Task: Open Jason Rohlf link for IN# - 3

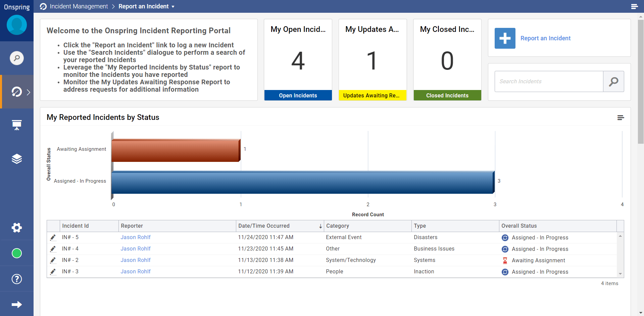Action: click(x=136, y=271)
